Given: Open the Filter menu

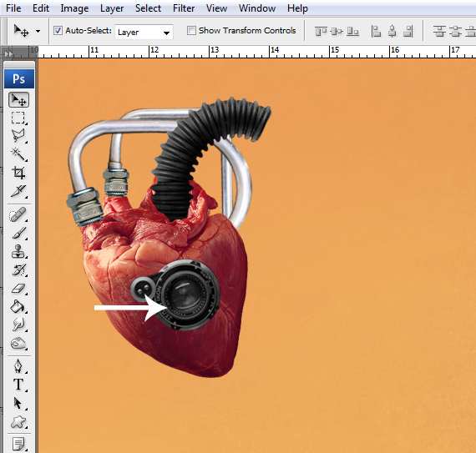Looking at the screenshot, I should (x=184, y=8).
